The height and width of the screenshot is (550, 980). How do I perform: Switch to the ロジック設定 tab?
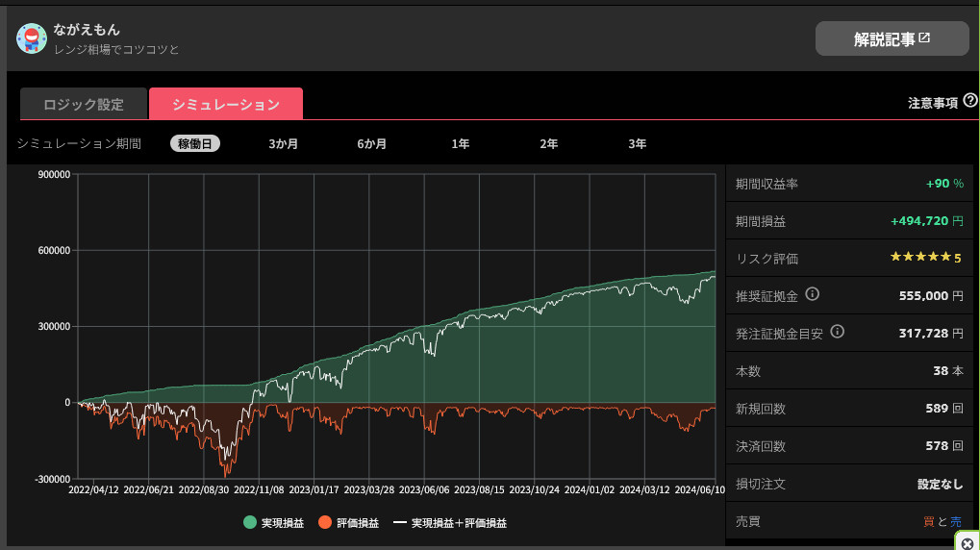pyautogui.click(x=84, y=104)
